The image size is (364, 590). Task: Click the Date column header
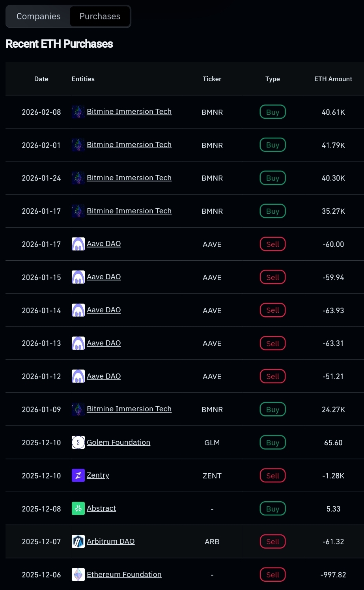[x=41, y=79]
